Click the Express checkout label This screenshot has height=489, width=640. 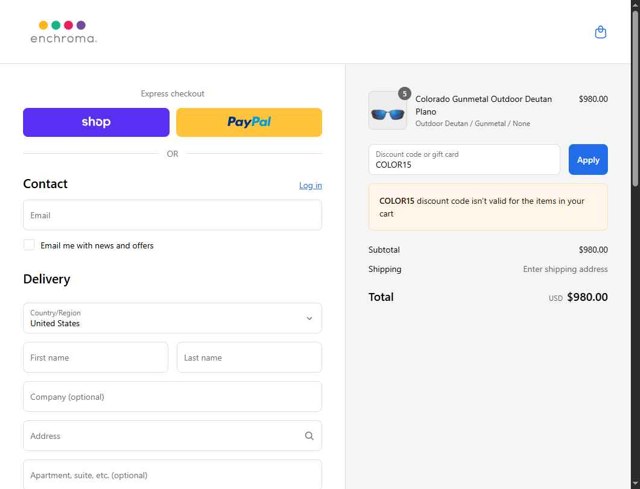pos(172,93)
